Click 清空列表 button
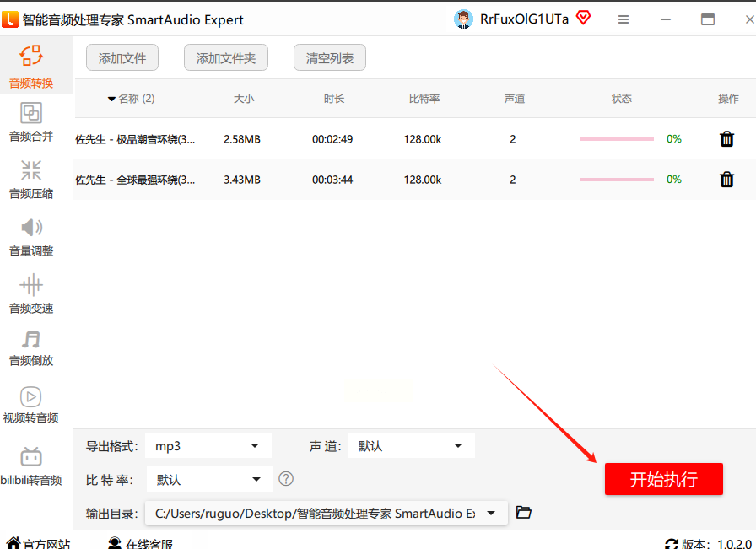This screenshot has width=756, height=549. [329, 58]
